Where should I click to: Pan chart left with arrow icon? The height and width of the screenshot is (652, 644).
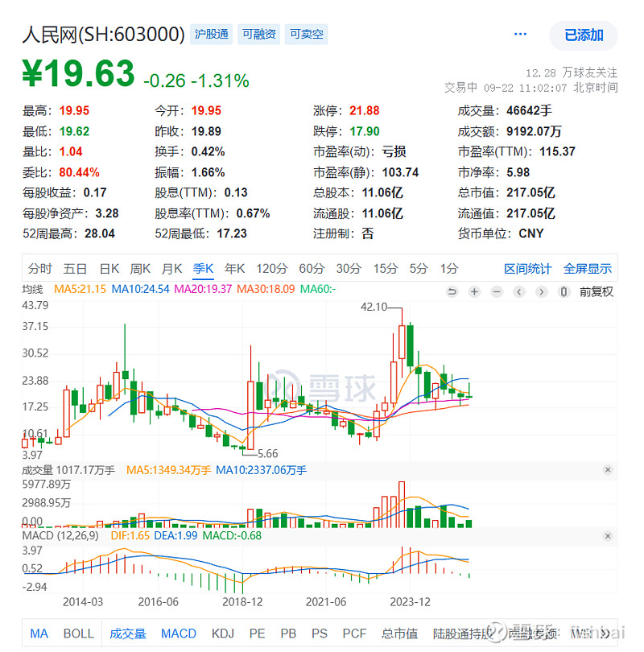coord(519,292)
